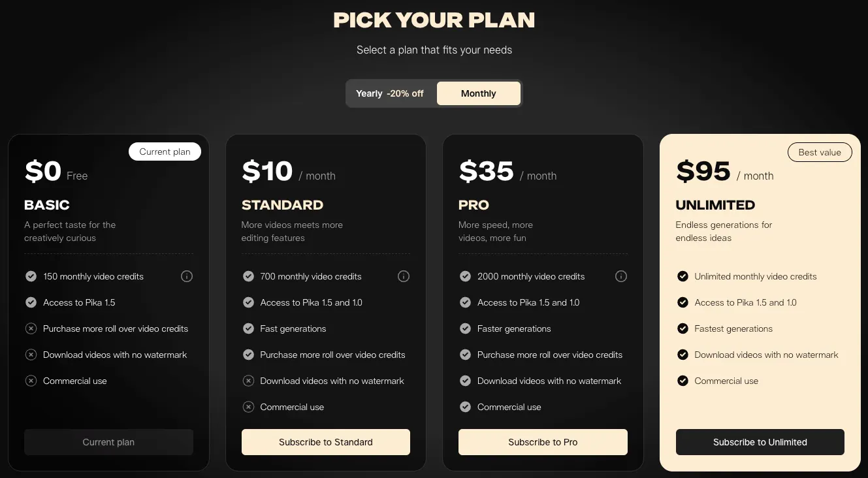Subscribe to the Standard plan

pos(326,442)
